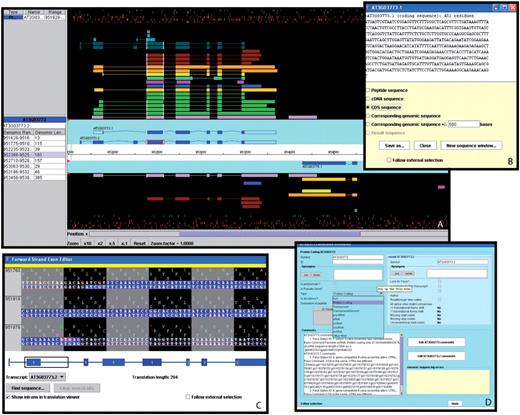Image resolution: width=520 pixels, height=415 pixels.
Task: Choose highlighted Protein Coding option in Type list
Action: pyautogui.click(x=358, y=302)
